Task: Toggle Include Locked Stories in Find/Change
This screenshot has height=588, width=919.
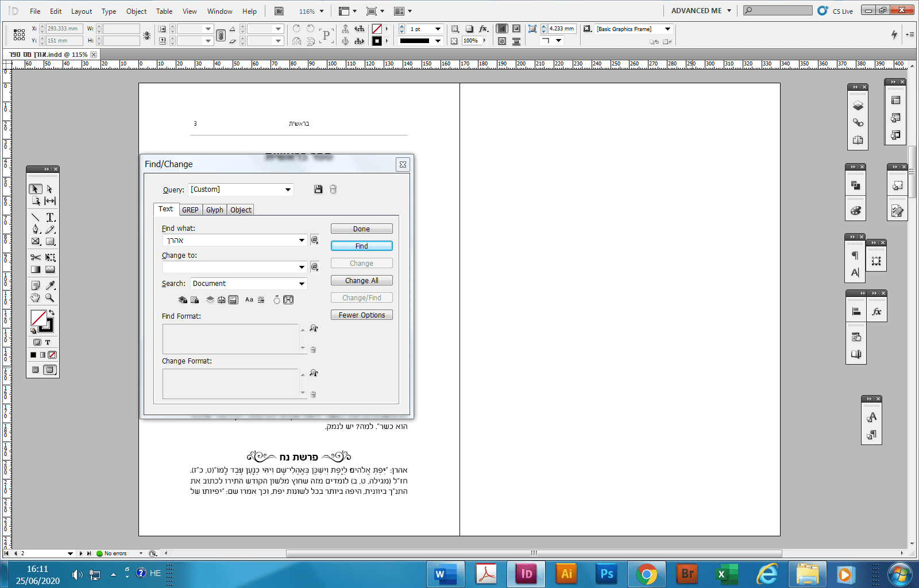Action: click(x=195, y=300)
